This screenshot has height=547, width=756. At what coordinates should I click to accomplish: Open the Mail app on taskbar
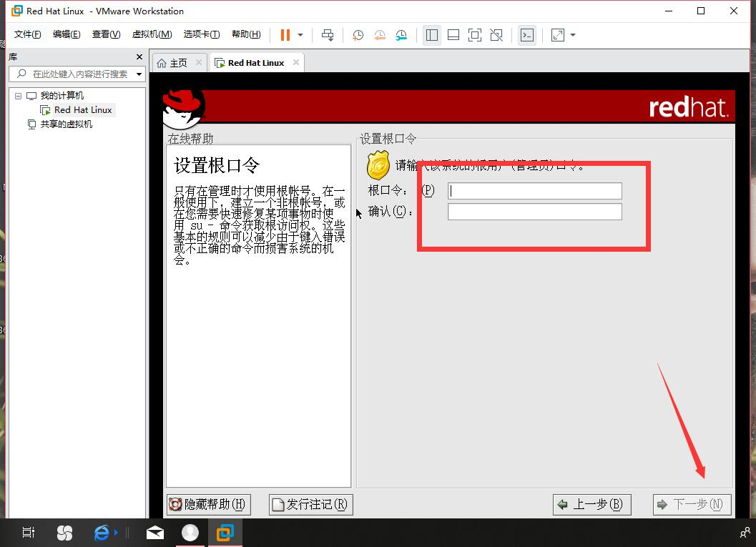tap(154, 533)
